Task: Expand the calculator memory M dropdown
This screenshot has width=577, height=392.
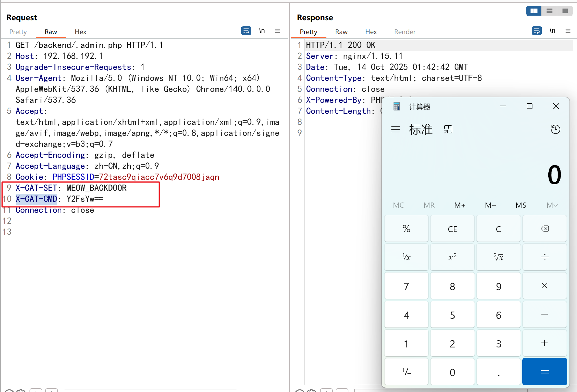Action: click(x=552, y=205)
